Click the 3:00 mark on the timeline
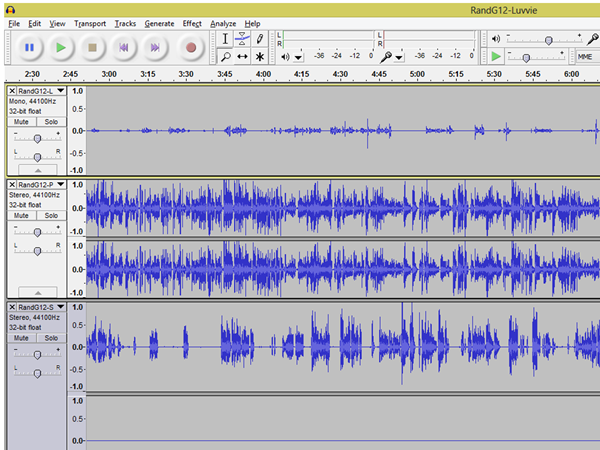 tap(109, 74)
